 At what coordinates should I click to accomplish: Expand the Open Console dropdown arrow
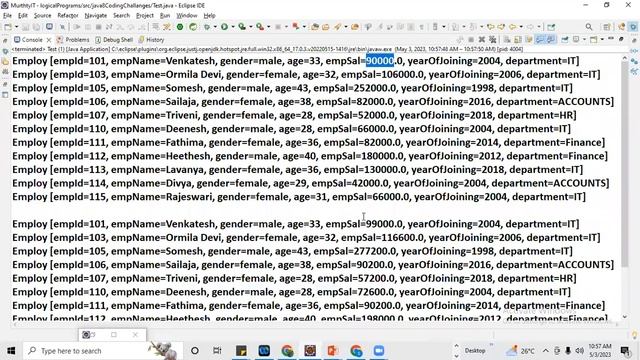click(602, 40)
